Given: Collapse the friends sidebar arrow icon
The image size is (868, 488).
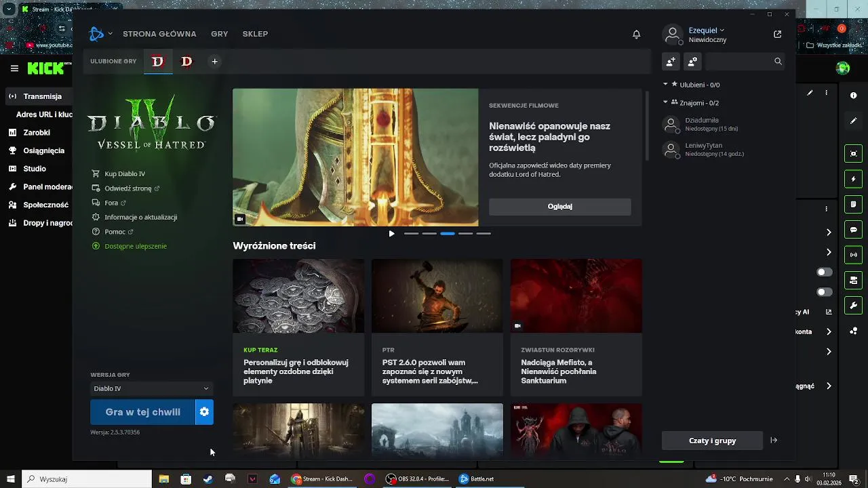Looking at the screenshot, I should point(774,441).
